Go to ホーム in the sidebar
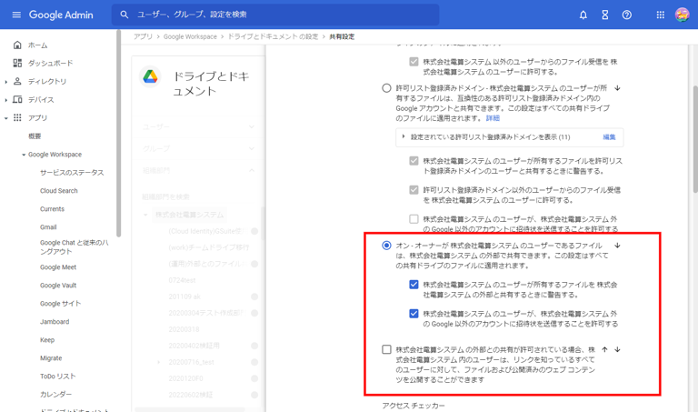698x412 pixels. tap(38, 45)
